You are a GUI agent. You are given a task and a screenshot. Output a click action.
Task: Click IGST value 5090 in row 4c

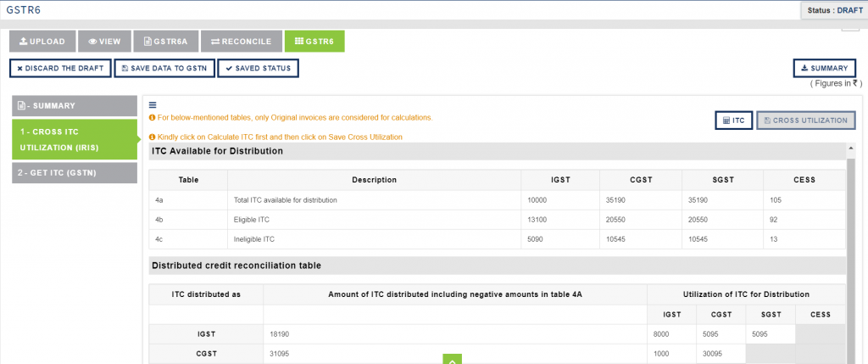(x=536, y=239)
